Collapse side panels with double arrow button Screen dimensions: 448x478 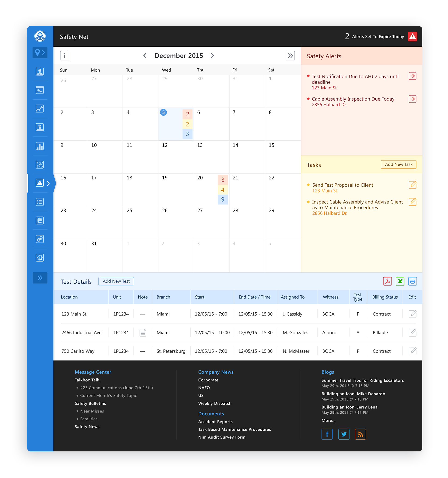coord(290,56)
